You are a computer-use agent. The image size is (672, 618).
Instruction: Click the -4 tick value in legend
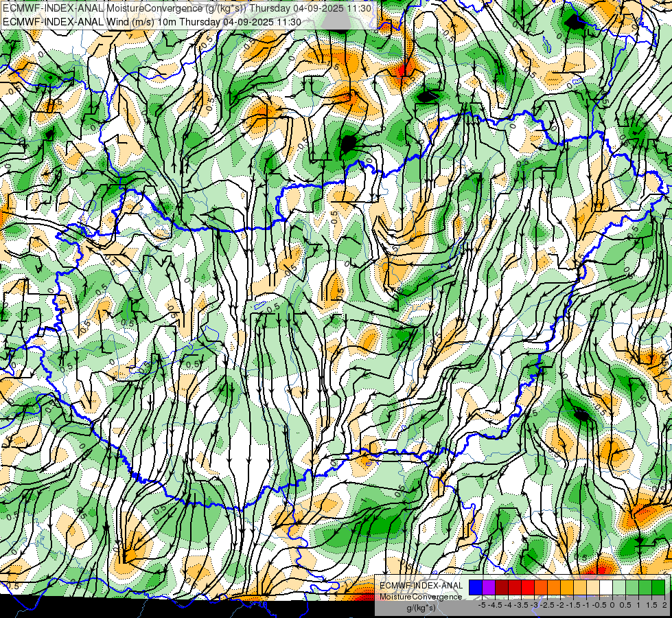(508, 605)
